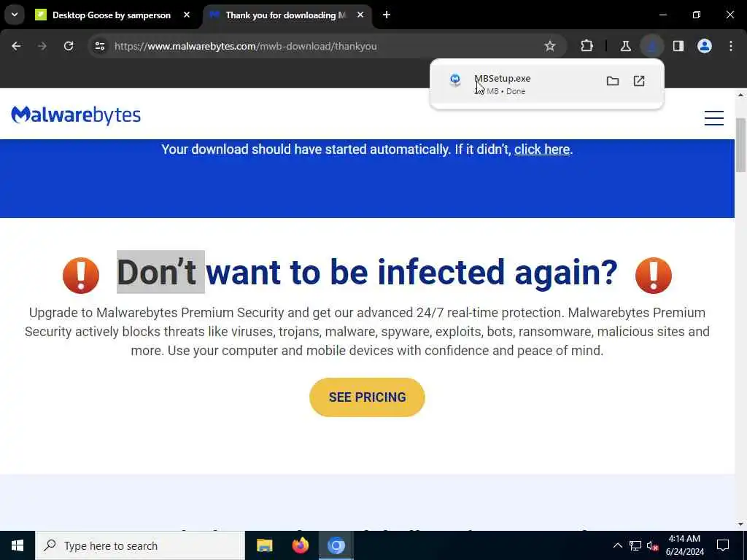Switch to Desktop Goose by samperson tab

[x=112, y=15]
